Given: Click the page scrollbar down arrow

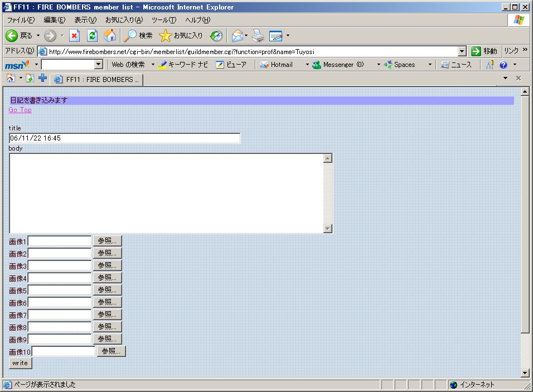Looking at the screenshot, I should (525, 372).
